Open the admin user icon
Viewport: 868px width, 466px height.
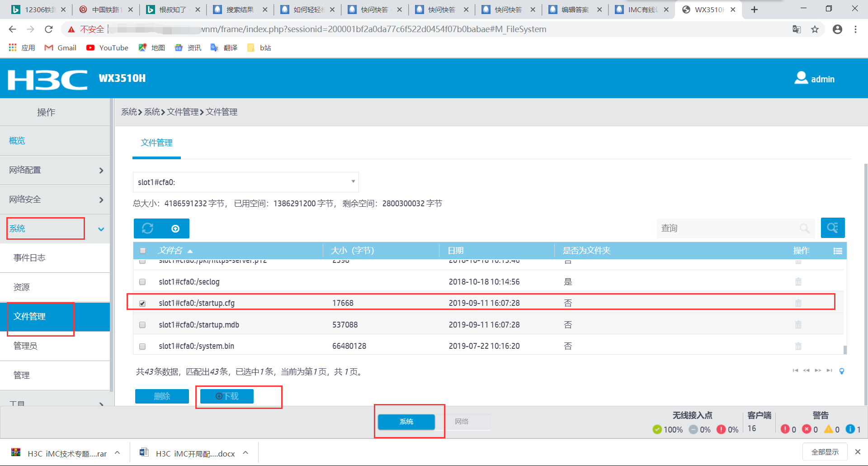click(801, 78)
